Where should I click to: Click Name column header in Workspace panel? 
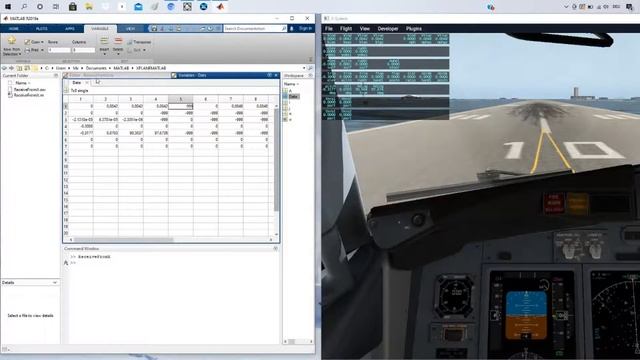click(x=290, y=84)
